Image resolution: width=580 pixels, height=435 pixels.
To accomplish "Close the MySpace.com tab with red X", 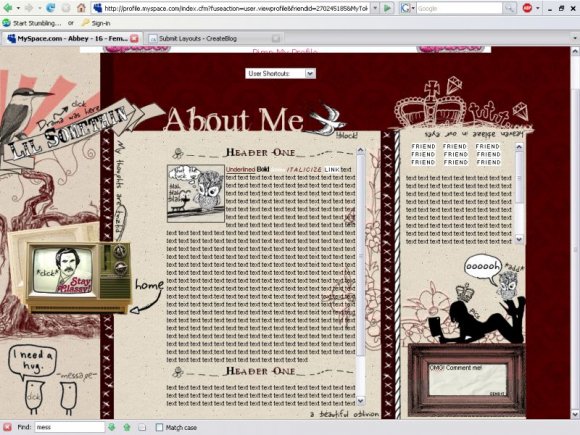I will click(x=134, y=38).
